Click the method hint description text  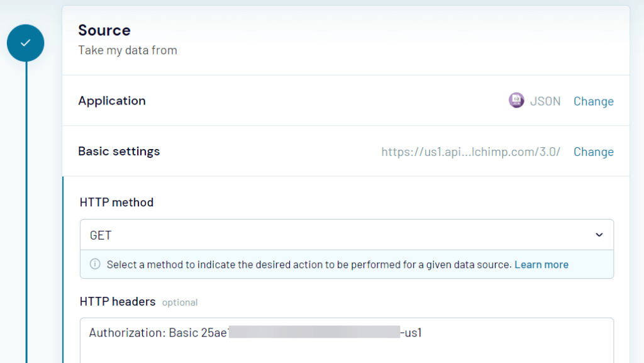[309, 265]
